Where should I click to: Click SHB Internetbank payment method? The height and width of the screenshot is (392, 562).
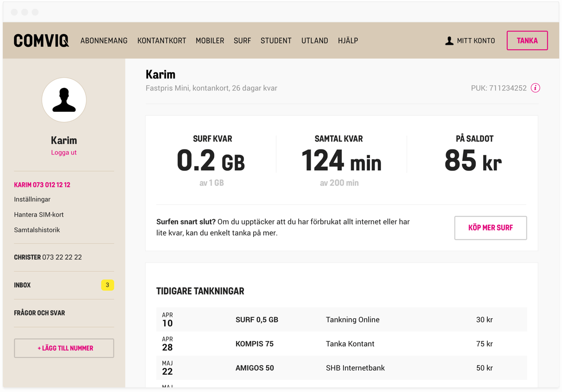coord(355,368)
